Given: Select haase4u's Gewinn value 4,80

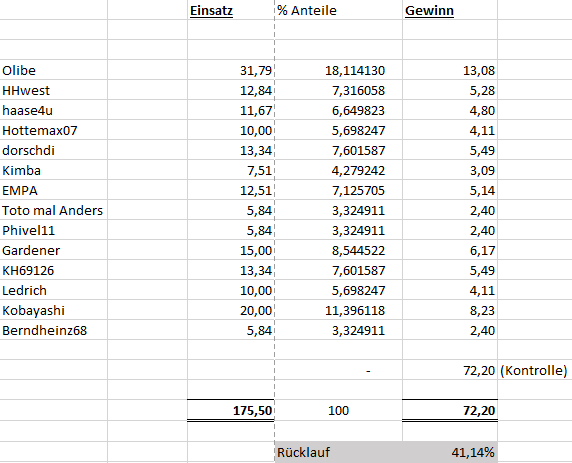Looking at the screenshot, I should click(450, 110).
